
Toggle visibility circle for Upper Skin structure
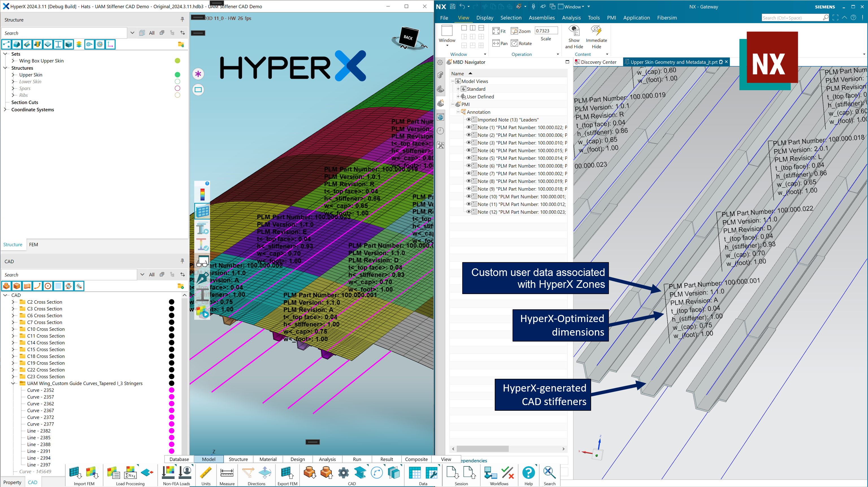click(x=177, y=75)
